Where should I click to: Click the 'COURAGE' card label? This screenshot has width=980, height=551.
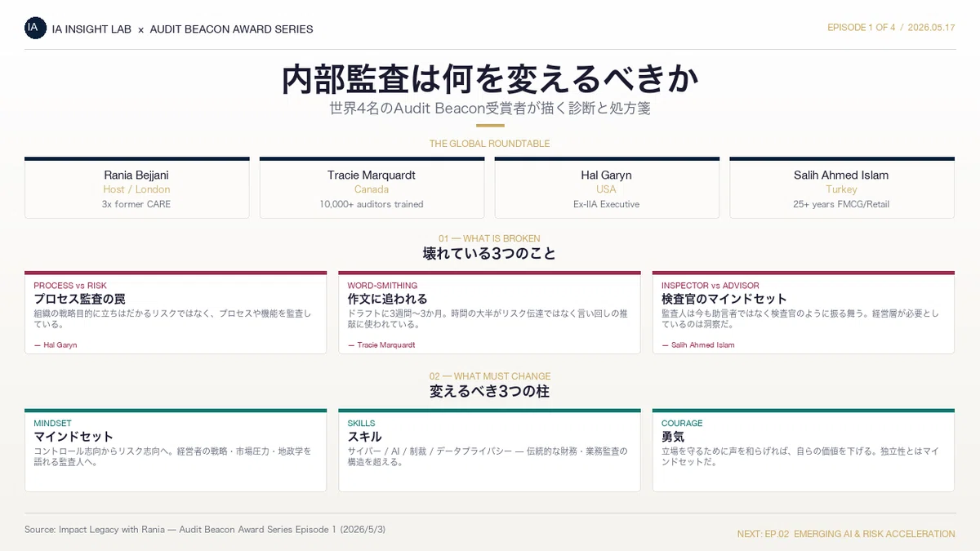682,424
